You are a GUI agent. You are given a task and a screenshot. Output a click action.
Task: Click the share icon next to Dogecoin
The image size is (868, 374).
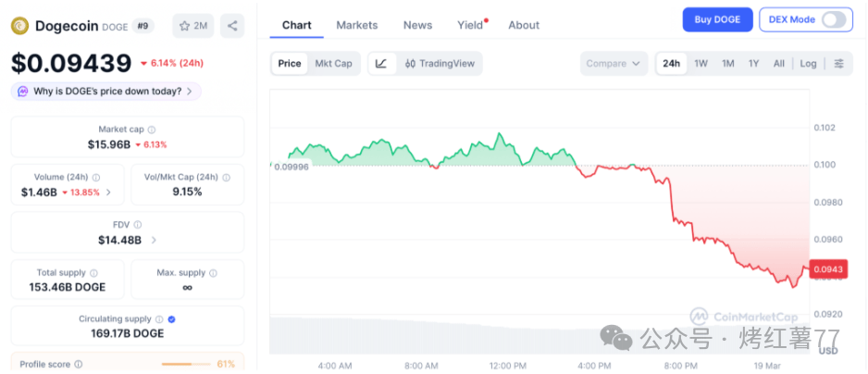233,26
